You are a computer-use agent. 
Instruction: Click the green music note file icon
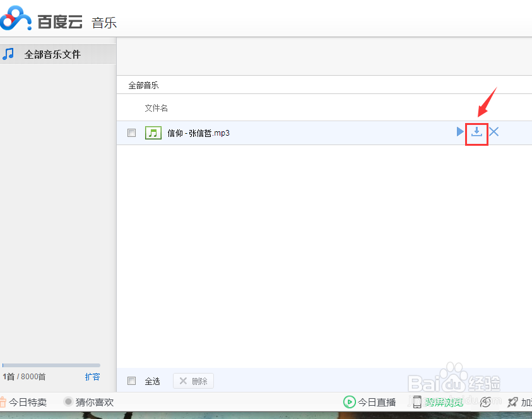153,133
